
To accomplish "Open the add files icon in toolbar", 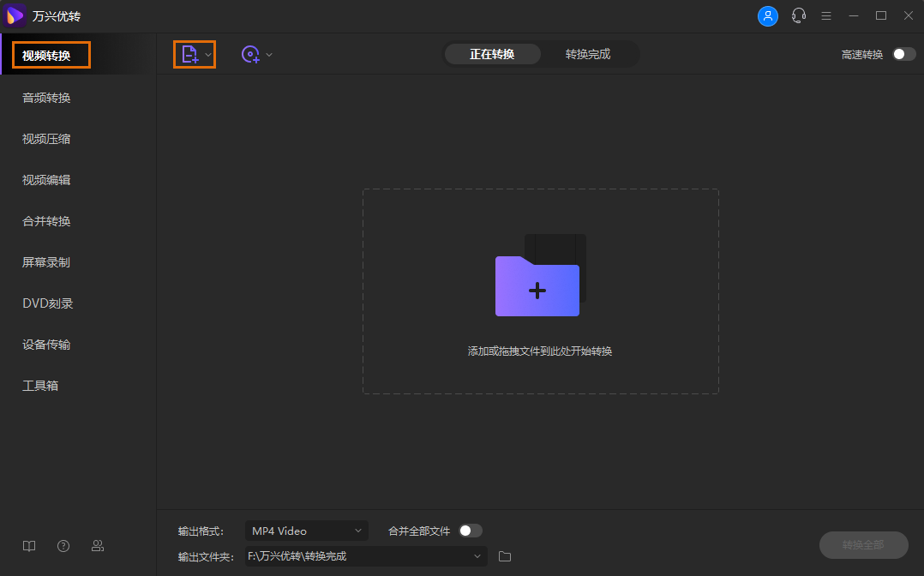I will tap(189, 54).
